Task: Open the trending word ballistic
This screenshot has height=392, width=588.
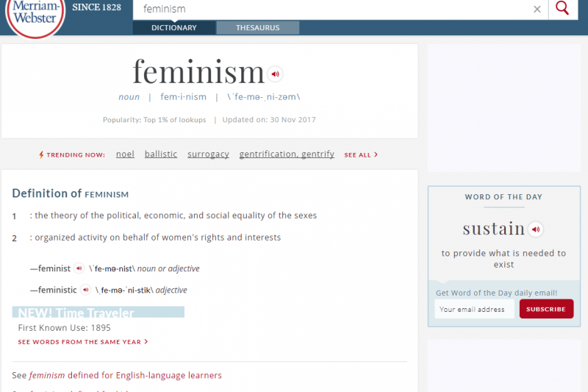Action: (161, 154)
